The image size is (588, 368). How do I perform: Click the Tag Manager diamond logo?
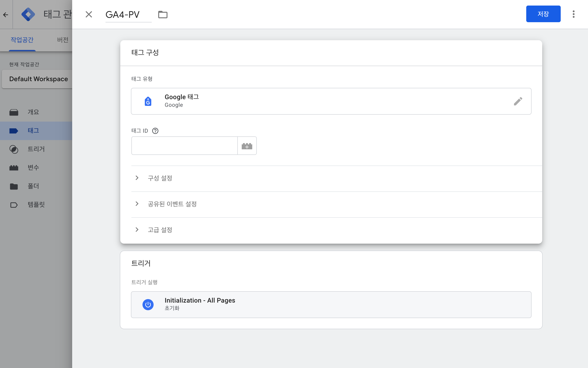pyautogui.click(x=28, y=14)
